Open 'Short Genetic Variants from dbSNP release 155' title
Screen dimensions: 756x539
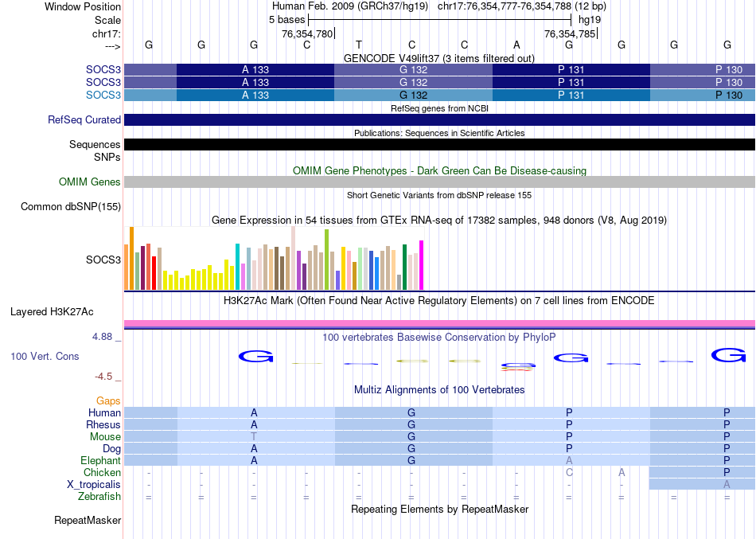(439, 195)
